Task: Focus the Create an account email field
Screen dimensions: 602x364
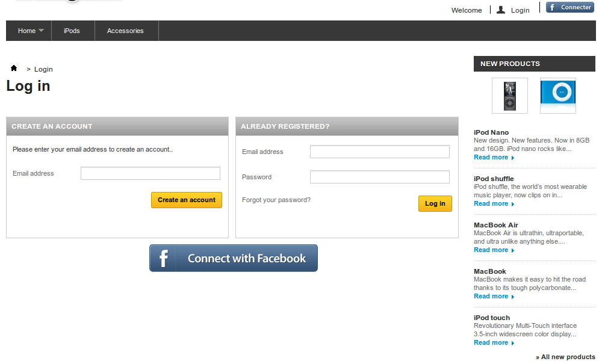Action: pyautogui.click(x=150, y=173)
